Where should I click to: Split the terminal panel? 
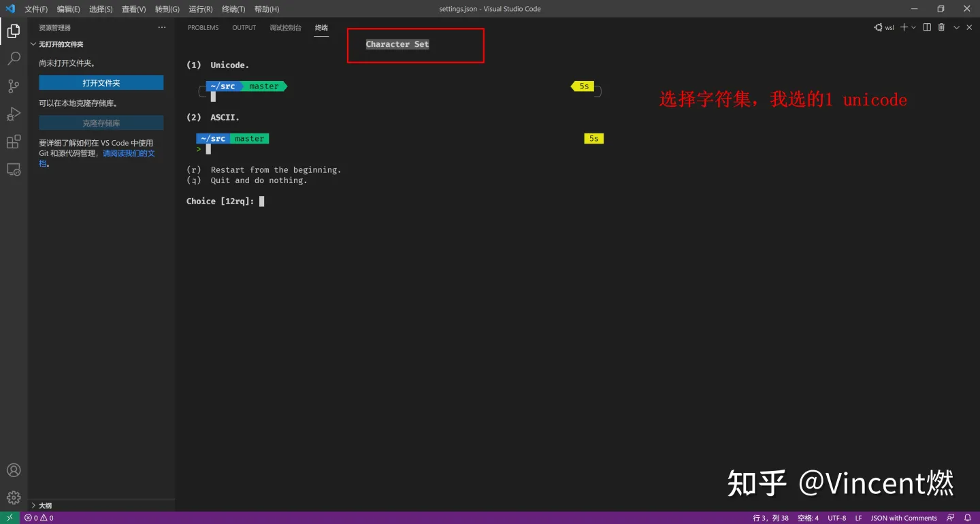tap(927, 27)
